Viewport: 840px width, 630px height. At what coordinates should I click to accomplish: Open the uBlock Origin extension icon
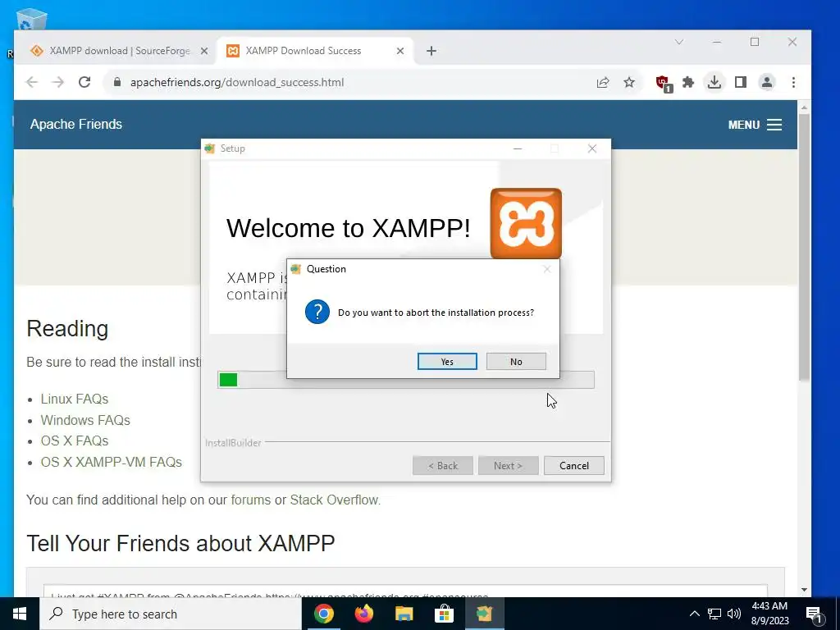(663, 83)
